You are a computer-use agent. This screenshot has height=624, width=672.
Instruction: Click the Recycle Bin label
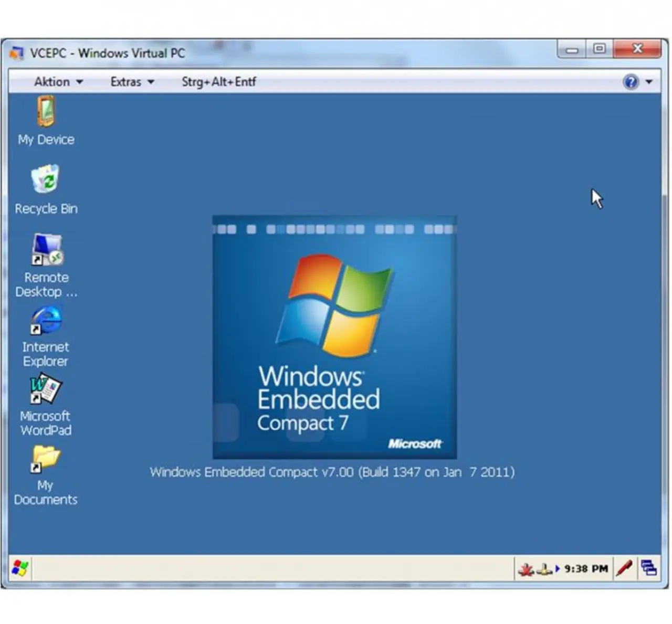[x=46, y=209]
